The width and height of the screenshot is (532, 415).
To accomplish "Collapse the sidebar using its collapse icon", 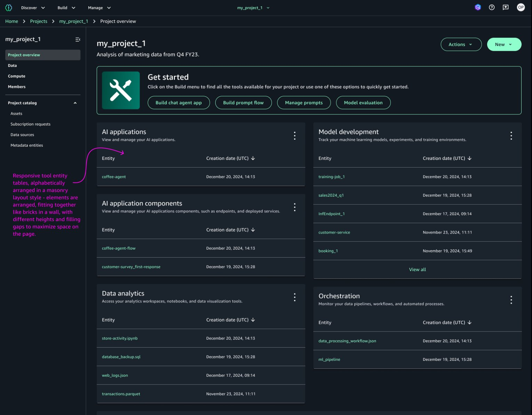I will [x=78, y=39].
